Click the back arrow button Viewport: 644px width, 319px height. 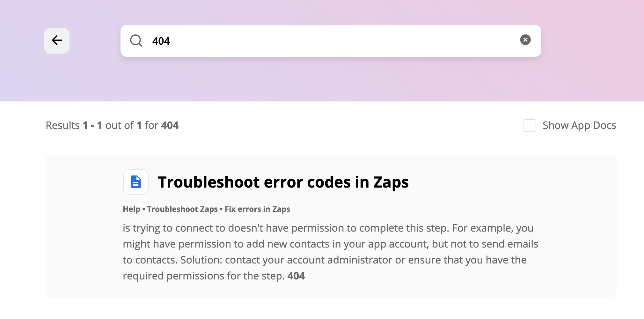pos(57,41)
